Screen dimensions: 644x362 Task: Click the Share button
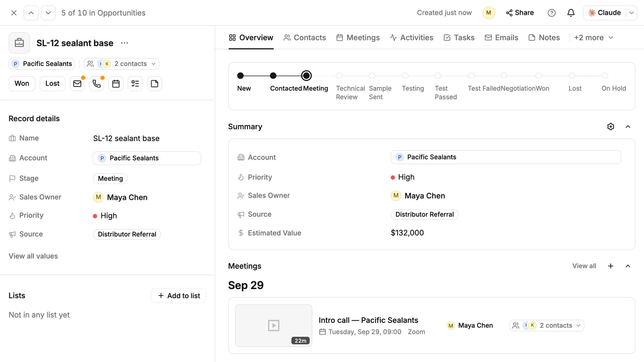coord(520,13)
